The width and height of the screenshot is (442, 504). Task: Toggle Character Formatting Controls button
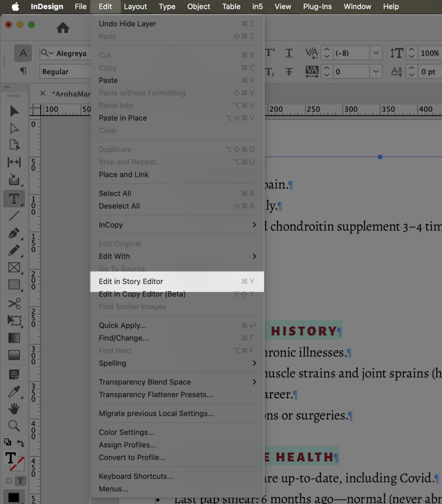(x=23, y=53)
